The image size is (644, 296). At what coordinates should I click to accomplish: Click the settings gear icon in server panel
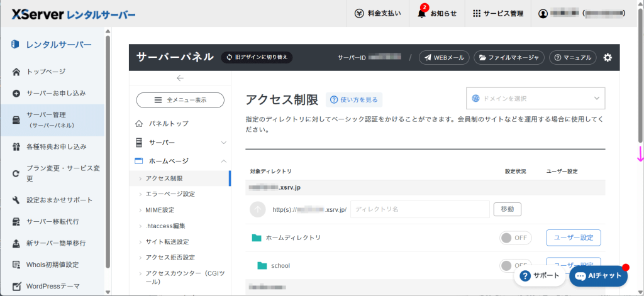point(607,57)
